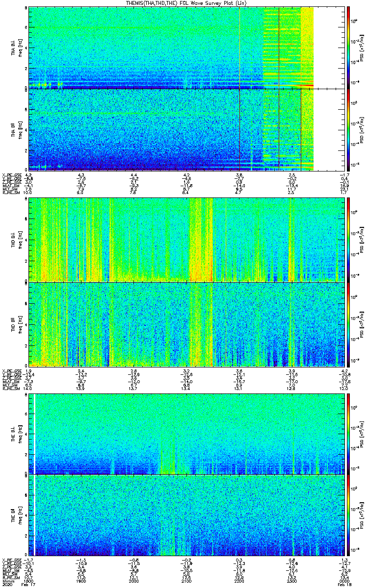This screenshot has width=368, height=588.
Task: Click the THD Bll spectrogram panel
Action: 185,324
